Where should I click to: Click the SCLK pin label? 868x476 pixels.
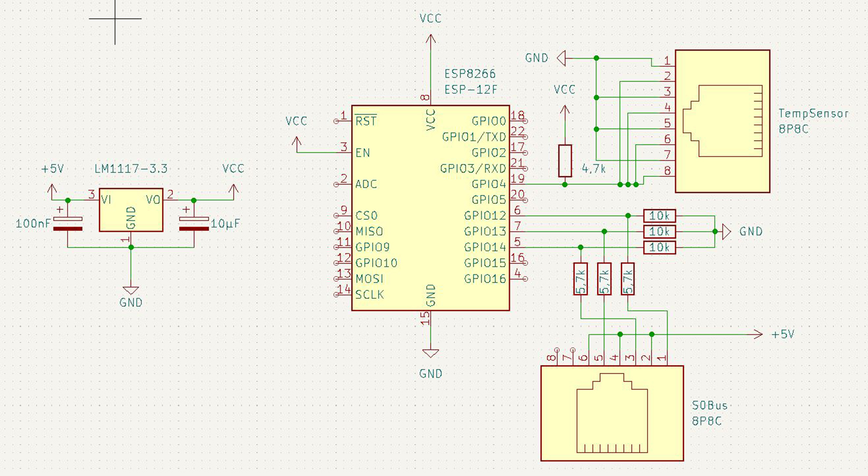coord(369,295)
